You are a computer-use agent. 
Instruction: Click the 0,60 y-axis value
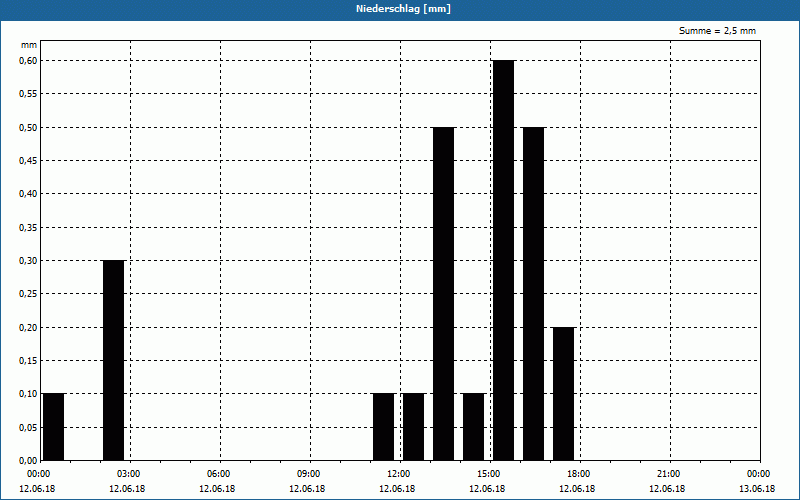click(29, 61)
